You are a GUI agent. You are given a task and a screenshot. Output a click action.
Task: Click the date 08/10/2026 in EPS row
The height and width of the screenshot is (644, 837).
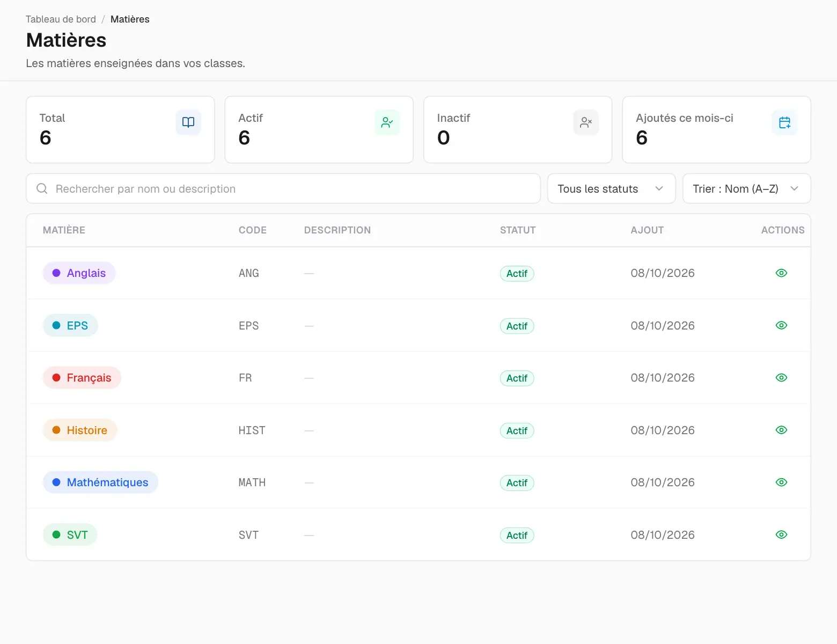tap(663, 326)
